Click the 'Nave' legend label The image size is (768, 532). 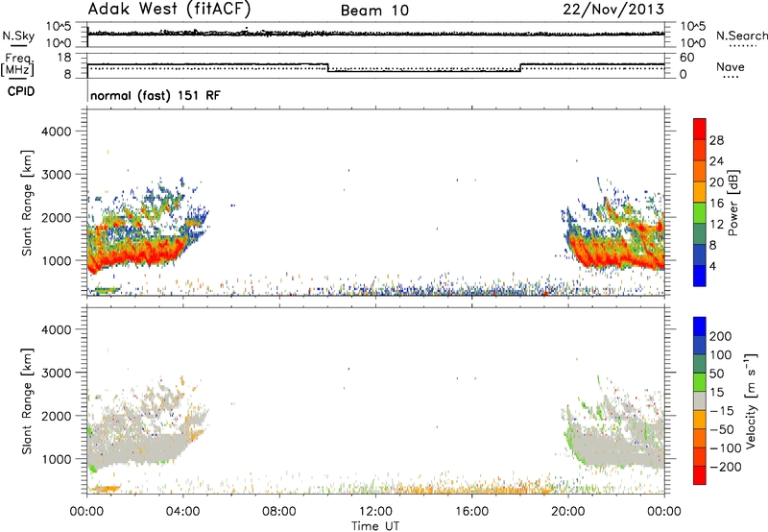pos(731,67)
